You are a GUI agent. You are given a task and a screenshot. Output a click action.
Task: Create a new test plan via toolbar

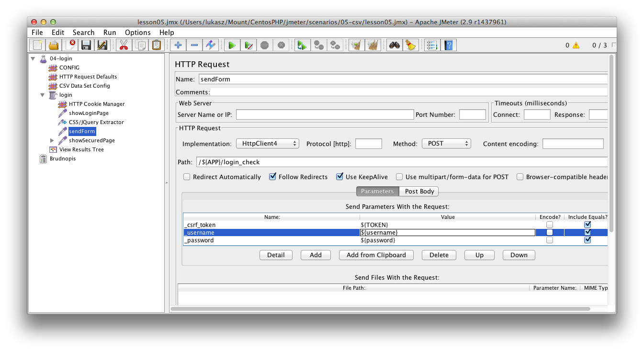[x=37, y=45]
